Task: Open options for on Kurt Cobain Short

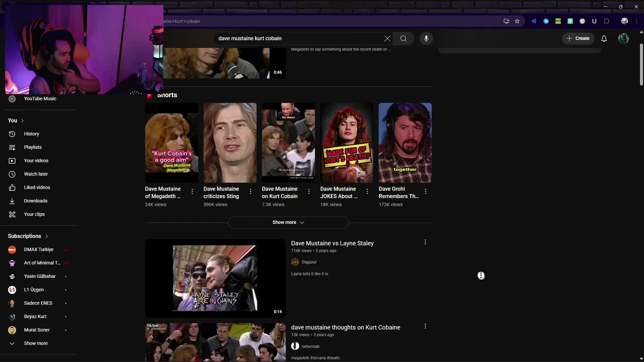Action: click(309, 192)
